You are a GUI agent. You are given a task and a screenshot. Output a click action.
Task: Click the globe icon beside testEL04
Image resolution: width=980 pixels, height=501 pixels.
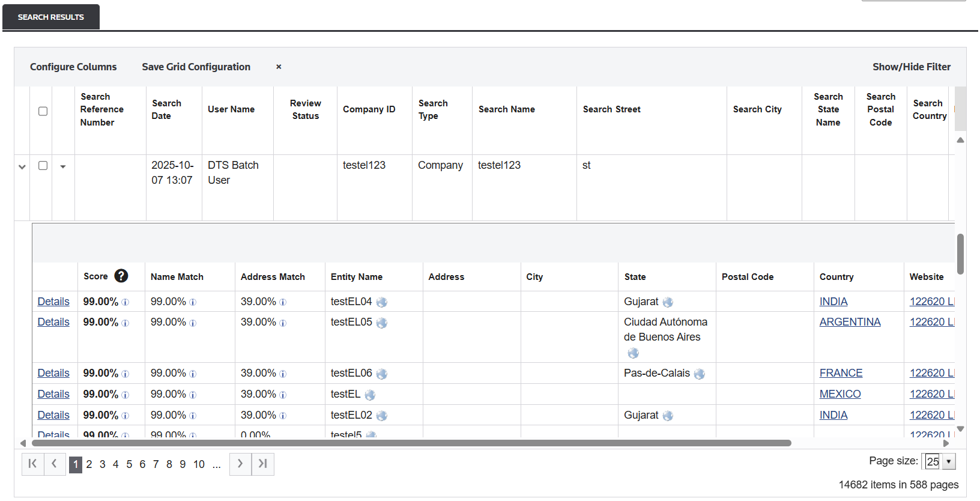click(382, 302)
